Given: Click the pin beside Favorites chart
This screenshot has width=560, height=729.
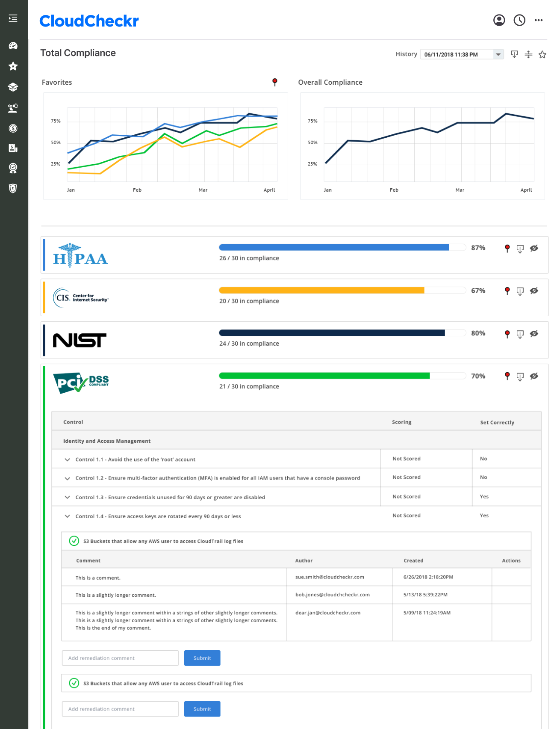Looking at the screenshot, I should [275, 82].
